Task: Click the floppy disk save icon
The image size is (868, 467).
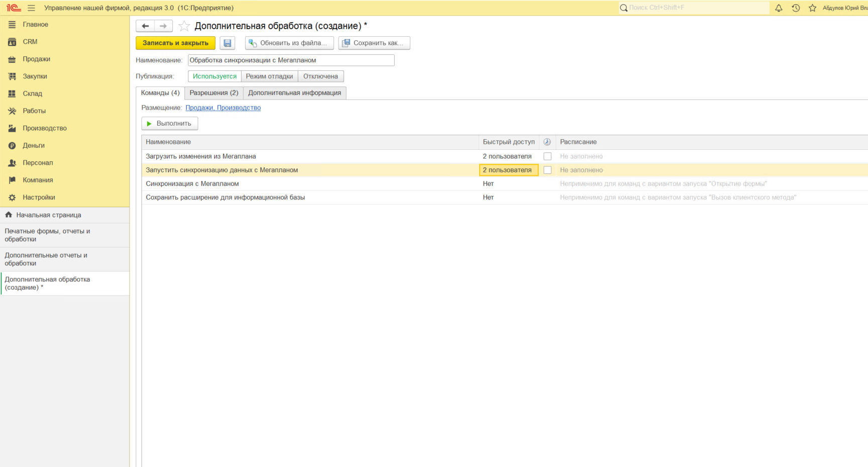Action: (x=228, y=43)
